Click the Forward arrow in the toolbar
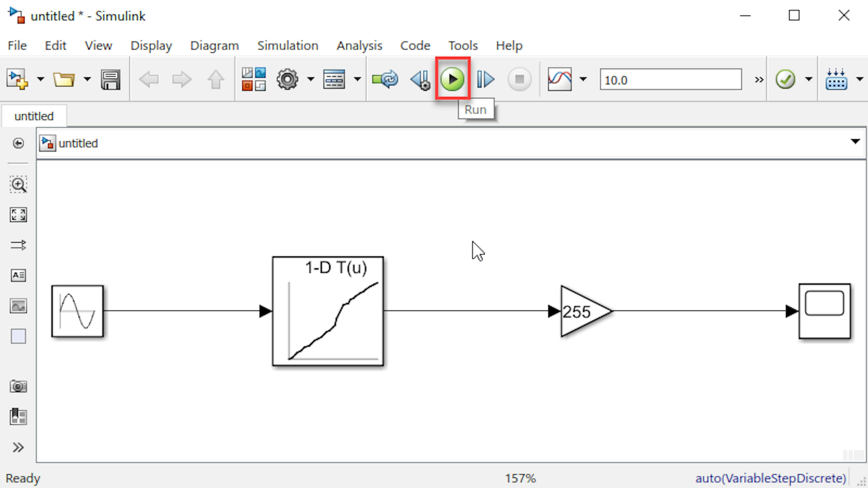 coord(182,80)
